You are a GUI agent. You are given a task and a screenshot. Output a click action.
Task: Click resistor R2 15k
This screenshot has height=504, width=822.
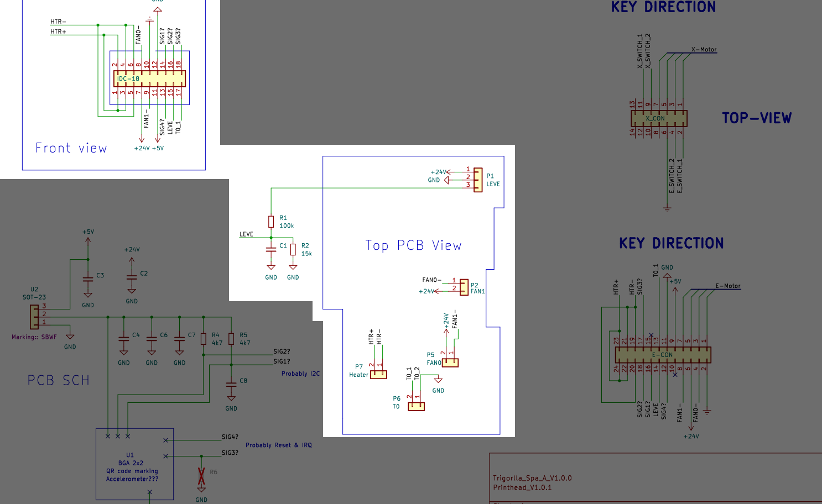(x=293, y=249)
